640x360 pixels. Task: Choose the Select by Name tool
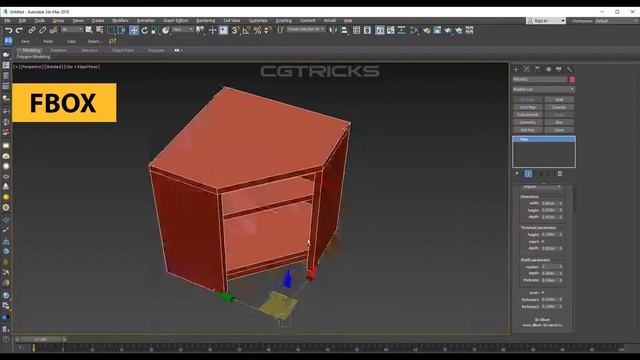[x=99, y=30]
